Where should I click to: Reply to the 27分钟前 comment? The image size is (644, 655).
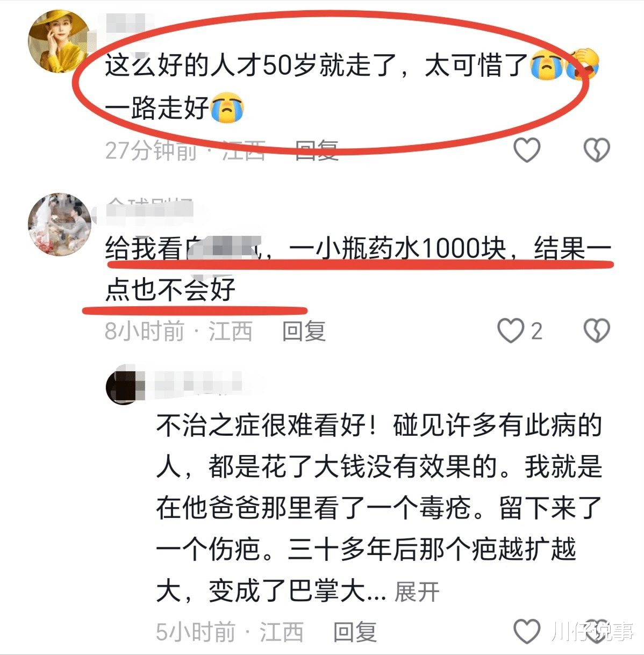point(317,150)
